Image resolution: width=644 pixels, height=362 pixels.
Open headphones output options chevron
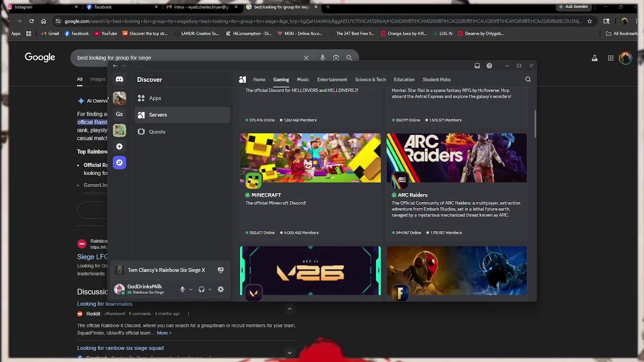[210, 290]
